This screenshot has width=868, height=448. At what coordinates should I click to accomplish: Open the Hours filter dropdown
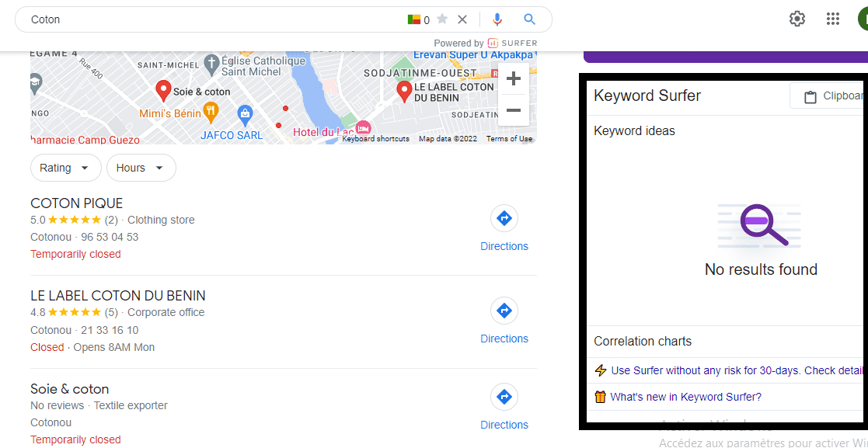141,168
